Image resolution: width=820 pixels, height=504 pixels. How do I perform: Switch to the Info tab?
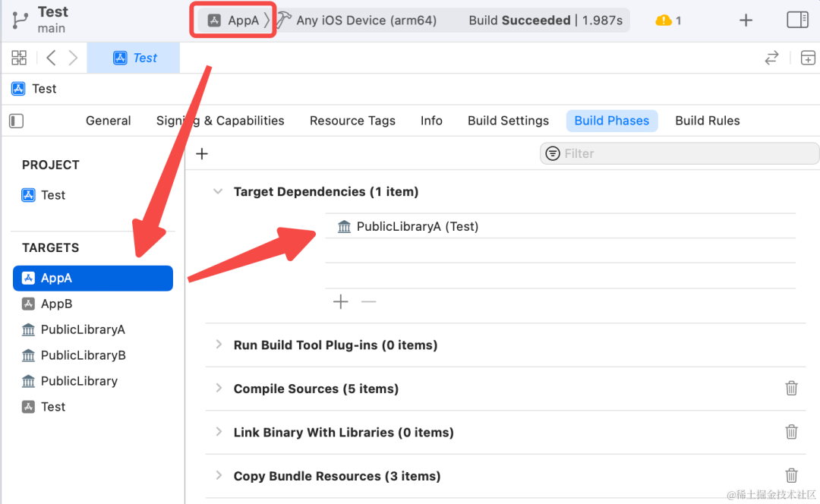431,121
